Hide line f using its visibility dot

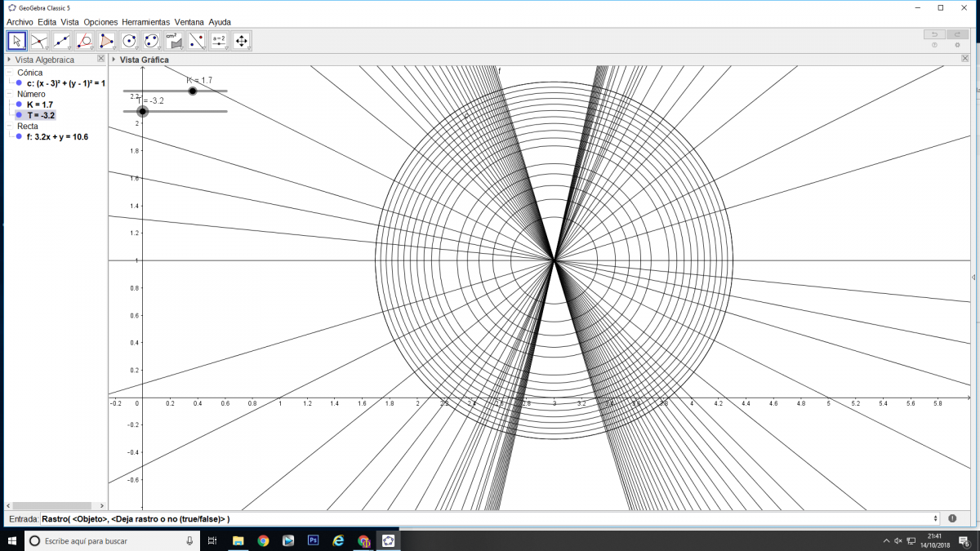pos(19,137)
